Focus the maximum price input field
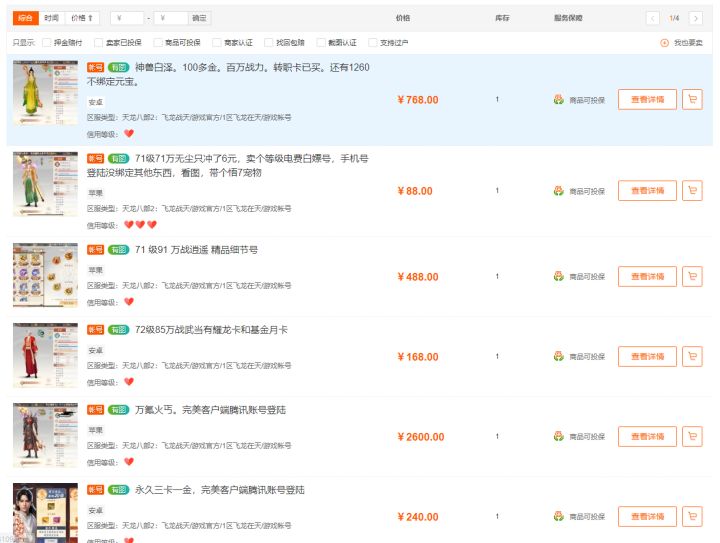The height and width of the screenshot is (543, 720). [x=171, y=18]
